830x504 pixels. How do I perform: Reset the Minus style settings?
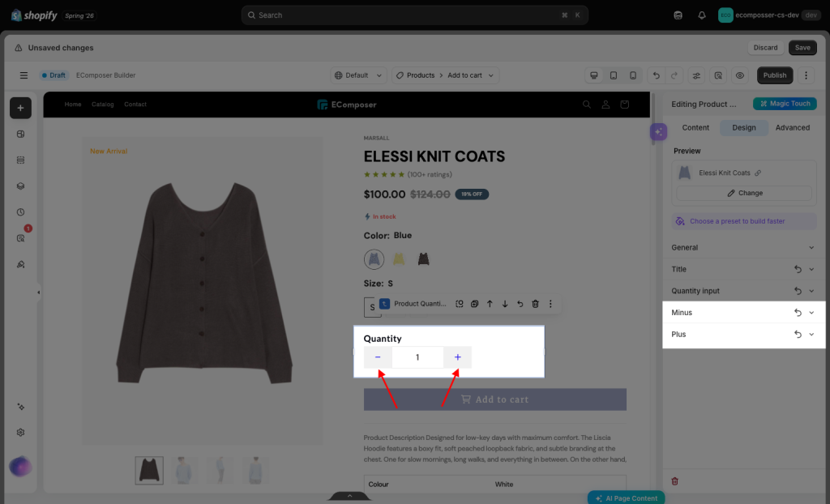(798, 313)
